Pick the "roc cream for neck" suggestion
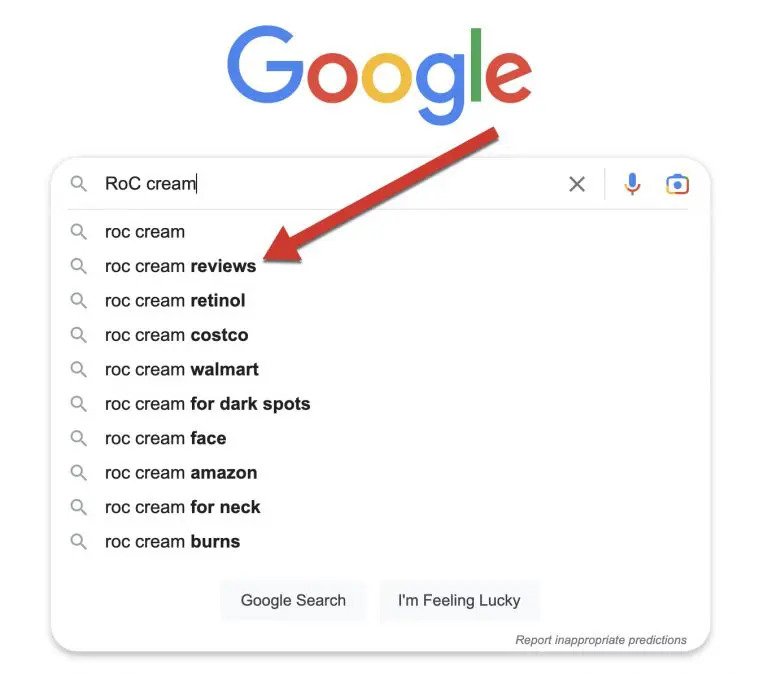768x674 pixels. pos(182,507)
